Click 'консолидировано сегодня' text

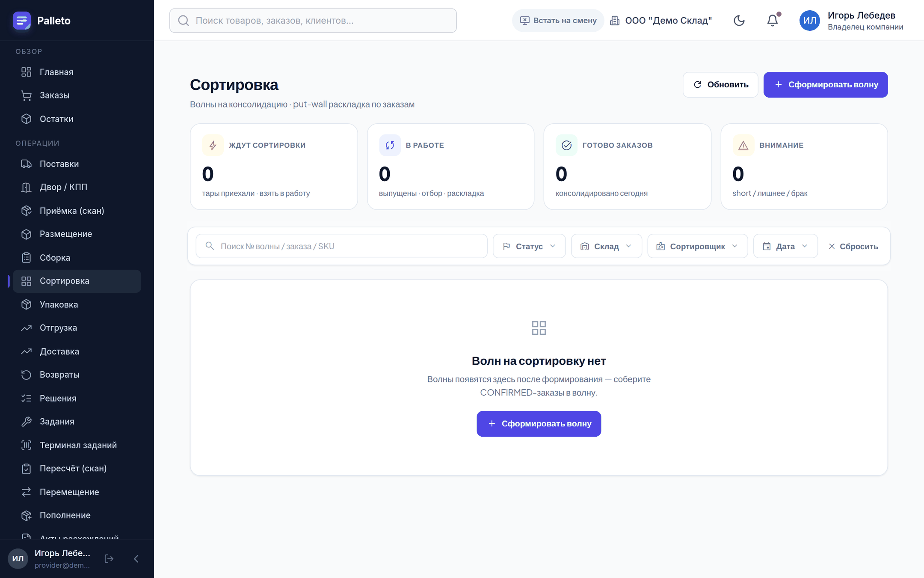(x=601, y=193)
